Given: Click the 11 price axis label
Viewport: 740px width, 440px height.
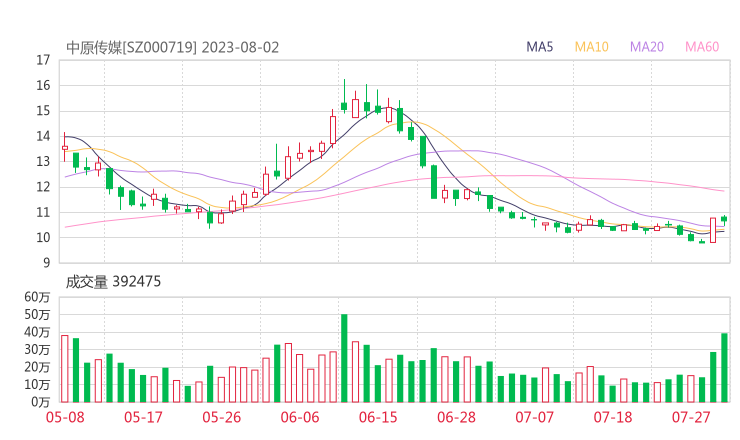Looking at the screenshot, I should point(43,212).
